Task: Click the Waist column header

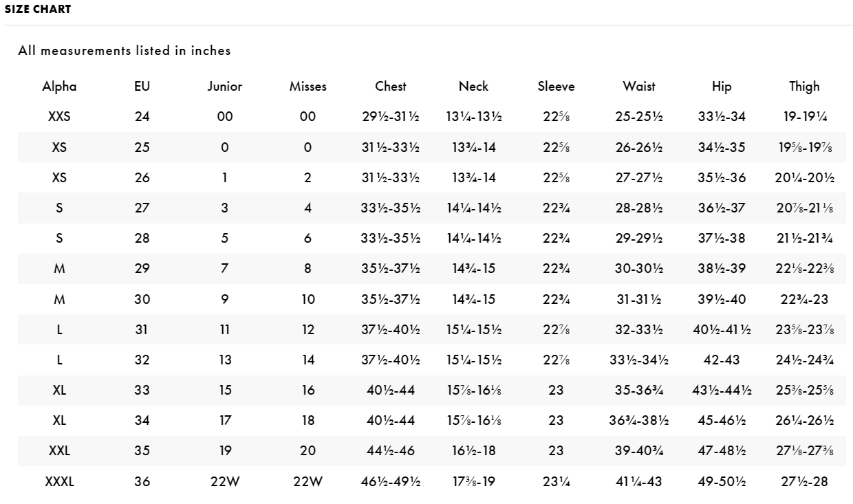Action: 639,87
